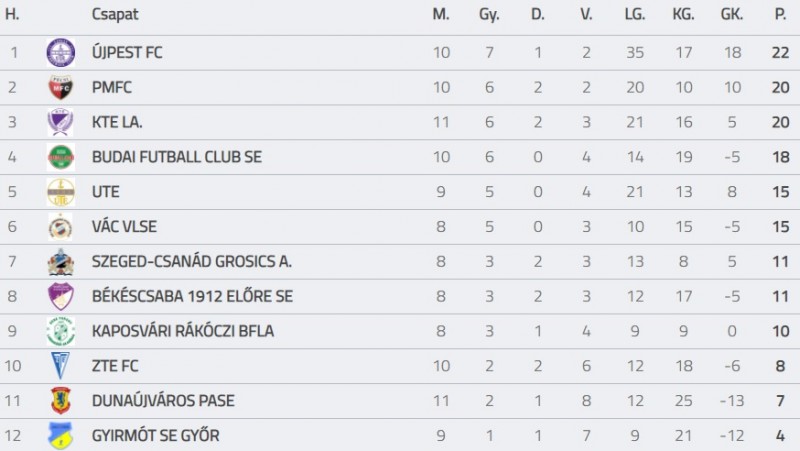
Task: Select the Gy. wins column header
Action: click(x=489, y=15)
